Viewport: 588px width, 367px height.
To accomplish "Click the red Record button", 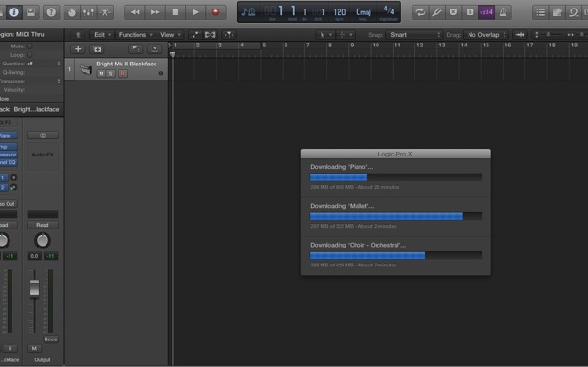I will (215, 12).
